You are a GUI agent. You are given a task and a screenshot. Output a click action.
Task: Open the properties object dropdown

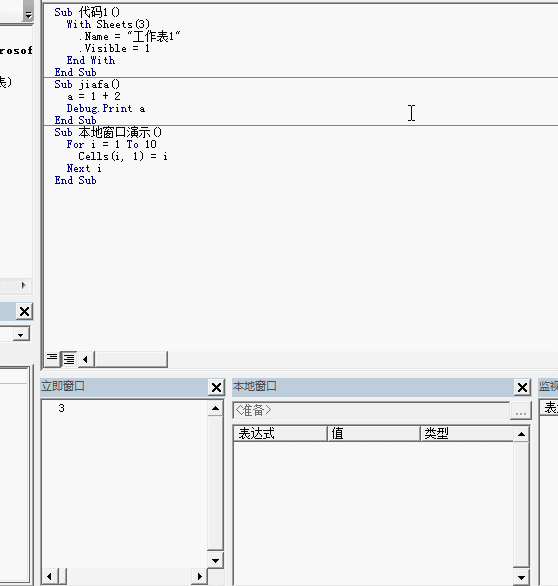[x=21, y=334]
